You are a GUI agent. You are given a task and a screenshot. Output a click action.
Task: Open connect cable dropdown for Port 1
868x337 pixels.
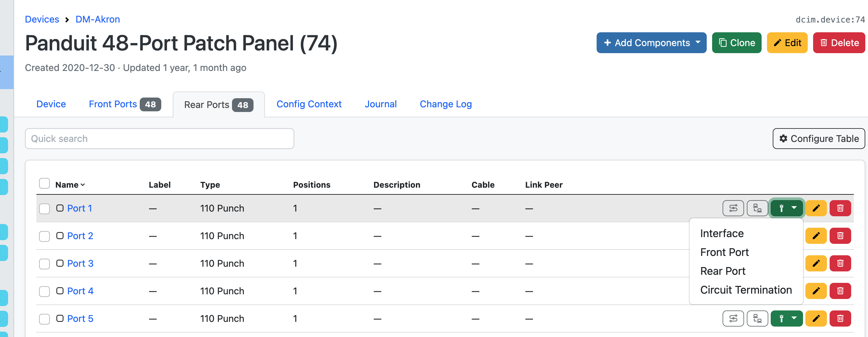coord(787,209)
